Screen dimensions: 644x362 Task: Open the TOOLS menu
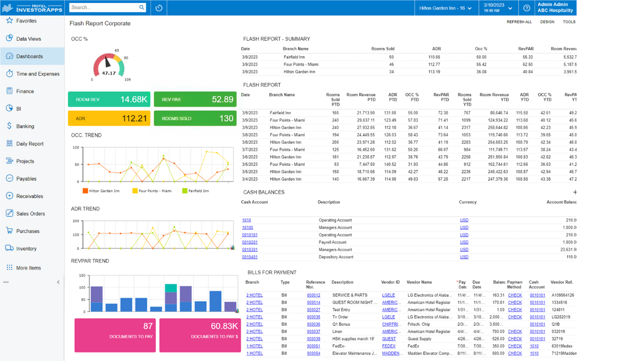click(x=569, y=22)
